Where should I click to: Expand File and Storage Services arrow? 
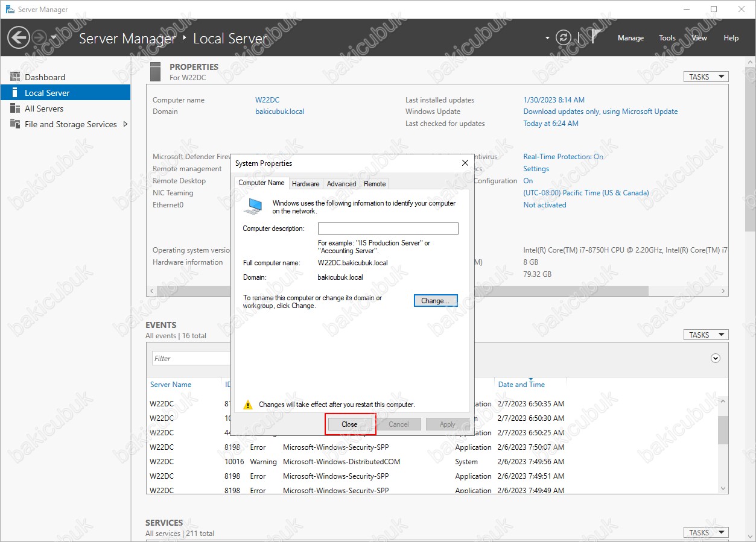pyautogui.click(x=125, y=124)
